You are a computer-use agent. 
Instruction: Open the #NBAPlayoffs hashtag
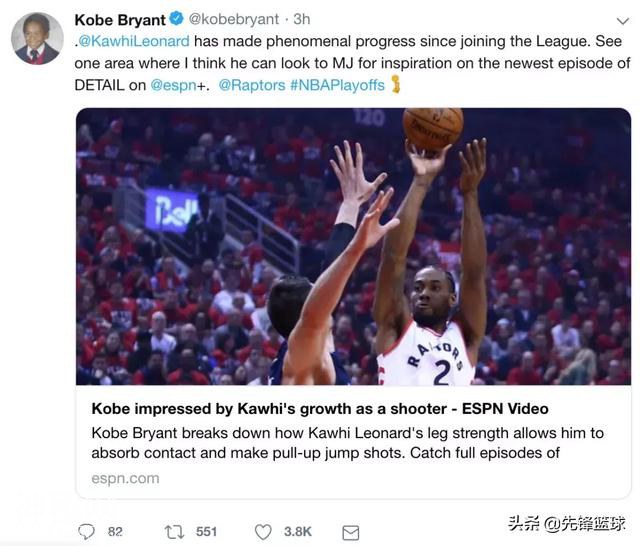pyautogui.click(x=338, y=85)
